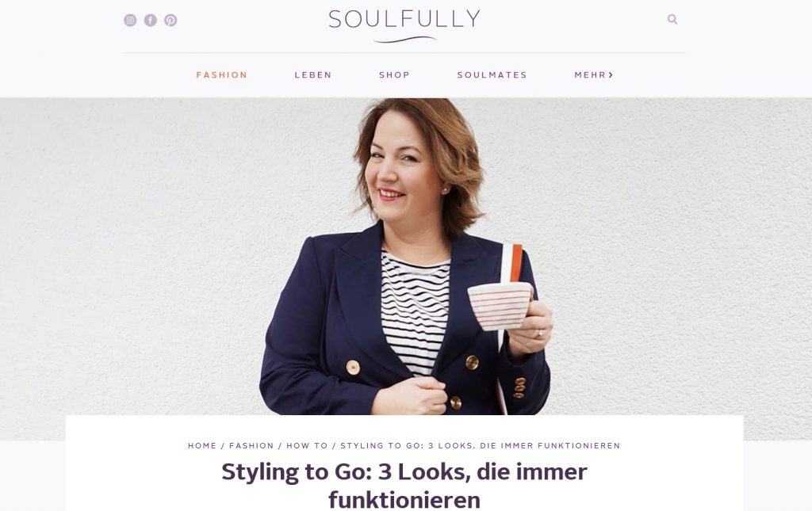
Task: Click the current article breadcrumb text
Action: [x=480, y=445]
